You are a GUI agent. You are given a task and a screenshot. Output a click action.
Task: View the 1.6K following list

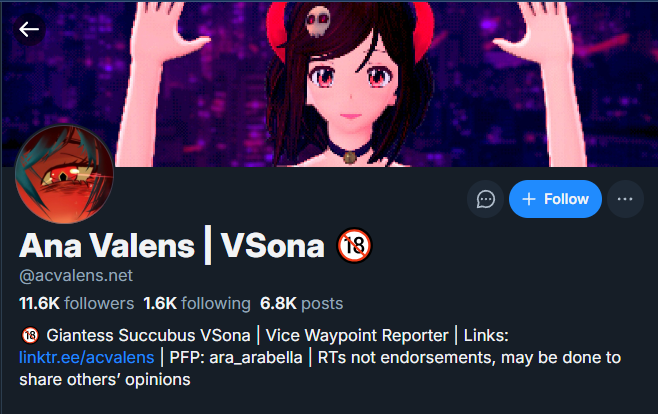coord(197,303)
